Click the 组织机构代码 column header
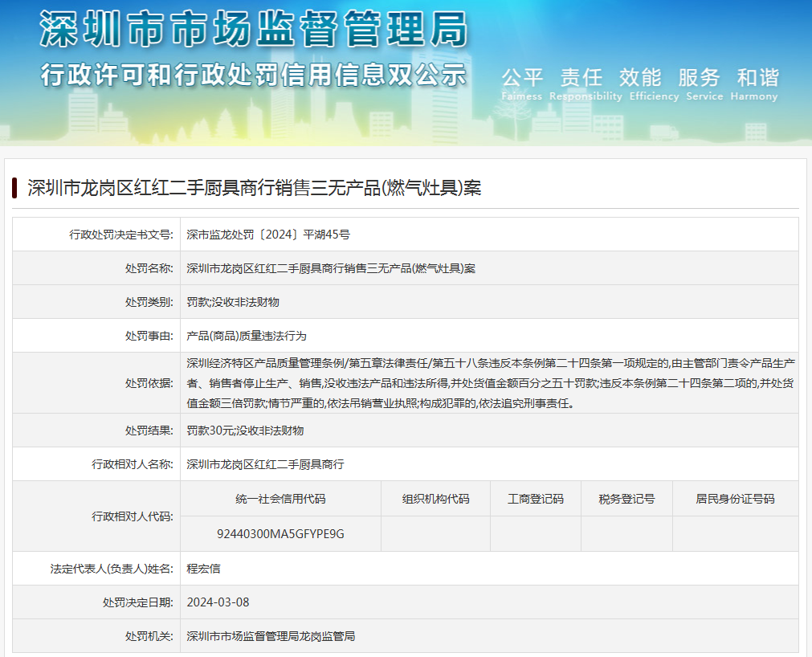Viewport: 812px width, 657px height. pos(435,499)
